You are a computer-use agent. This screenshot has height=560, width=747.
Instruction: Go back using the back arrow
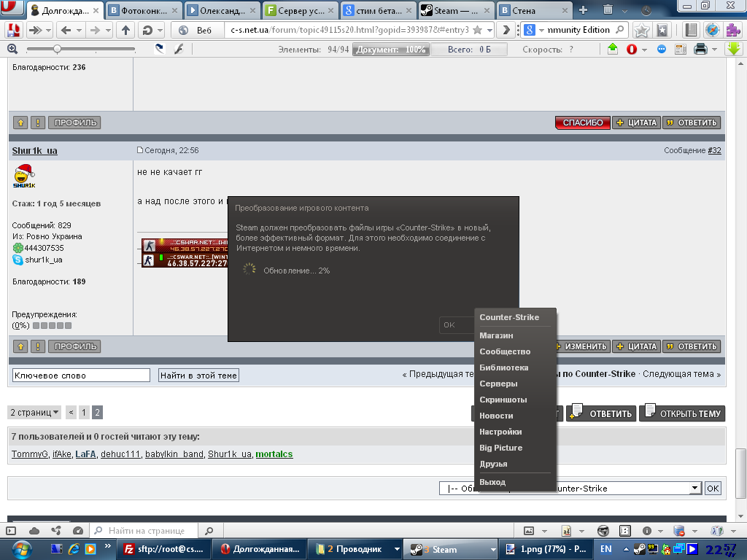point(66,31)
